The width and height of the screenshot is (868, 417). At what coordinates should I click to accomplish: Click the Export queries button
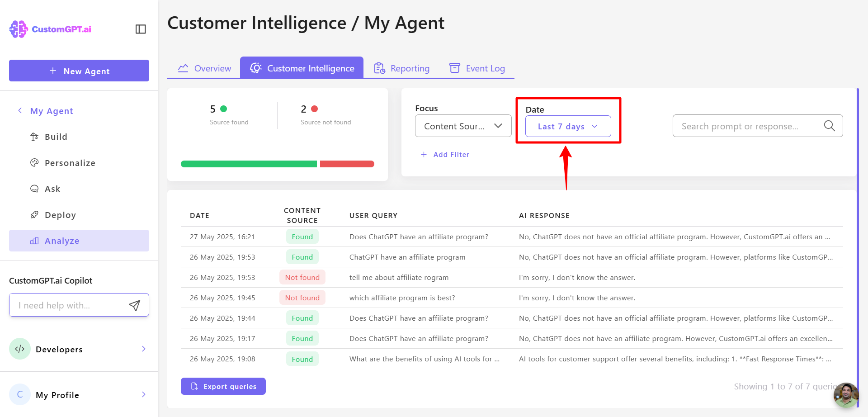coord(223,386)
